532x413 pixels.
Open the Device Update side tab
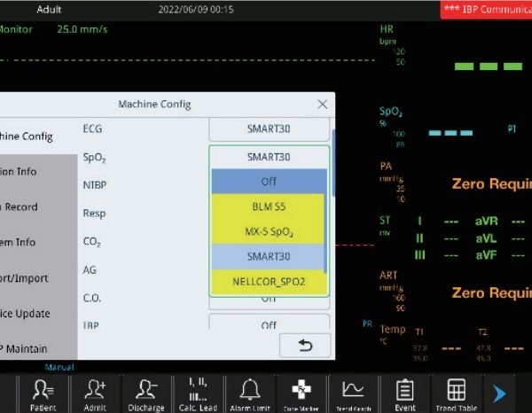click(37, 314)
